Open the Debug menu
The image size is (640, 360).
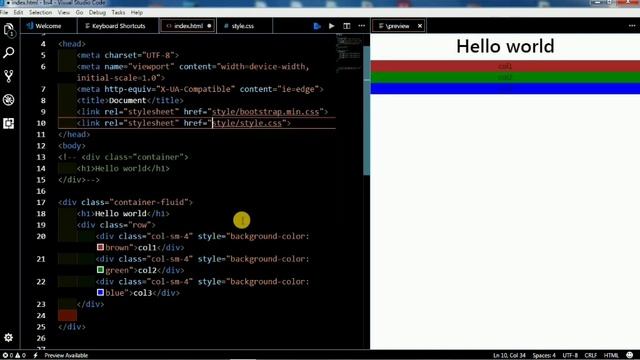pyautogui.click(x=97, y=13)
